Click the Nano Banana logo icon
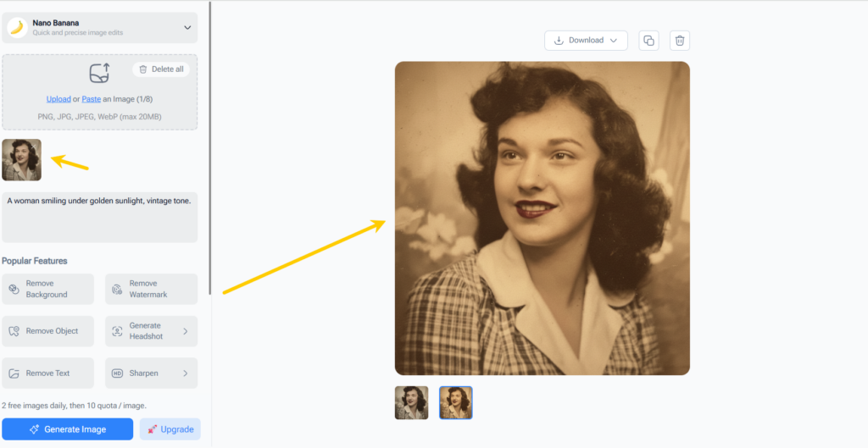Screen dimensions: 868x448 click(17, 28)
